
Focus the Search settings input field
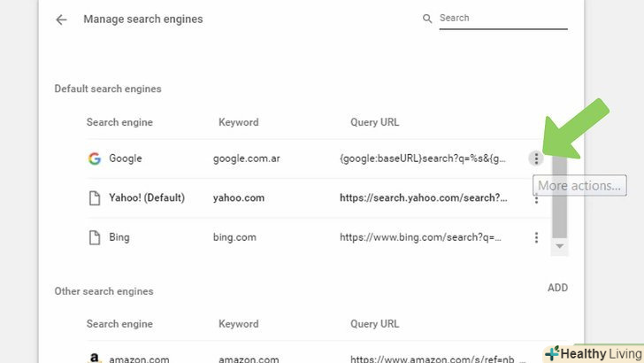point(502,19)
